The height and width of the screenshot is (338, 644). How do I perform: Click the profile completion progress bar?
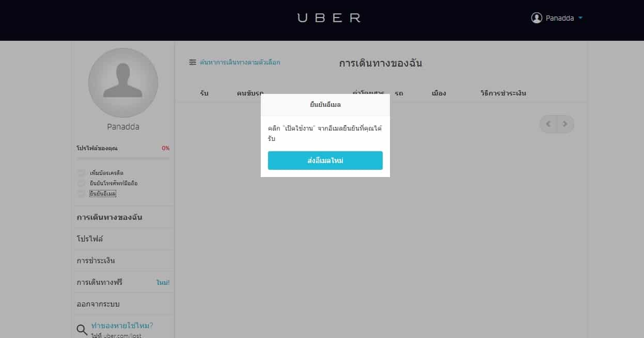[123, 158]
